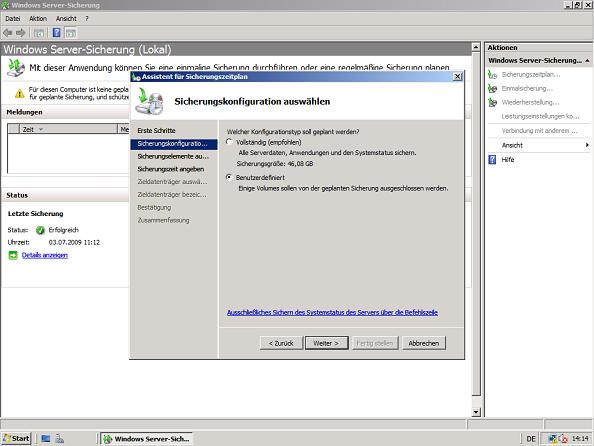Click the Meldungen section header
594x446 pixels.
pyautogui.click(x=24, y=112)
